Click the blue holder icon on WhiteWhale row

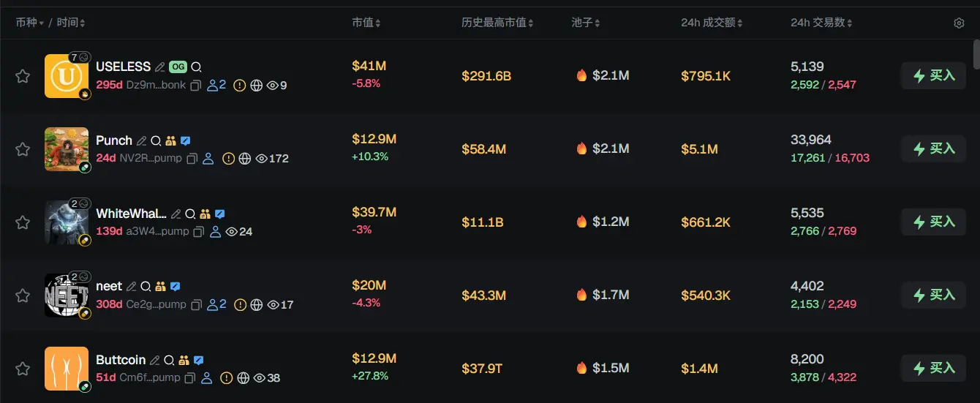coord(215,232)
